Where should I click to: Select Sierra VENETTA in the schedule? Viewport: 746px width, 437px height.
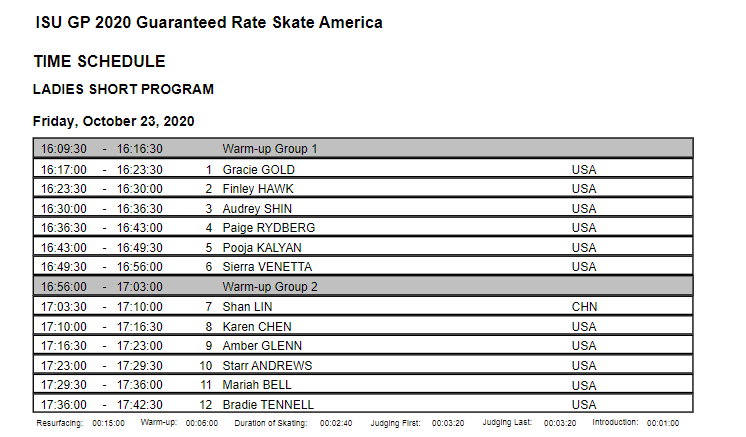coord(267,267)
